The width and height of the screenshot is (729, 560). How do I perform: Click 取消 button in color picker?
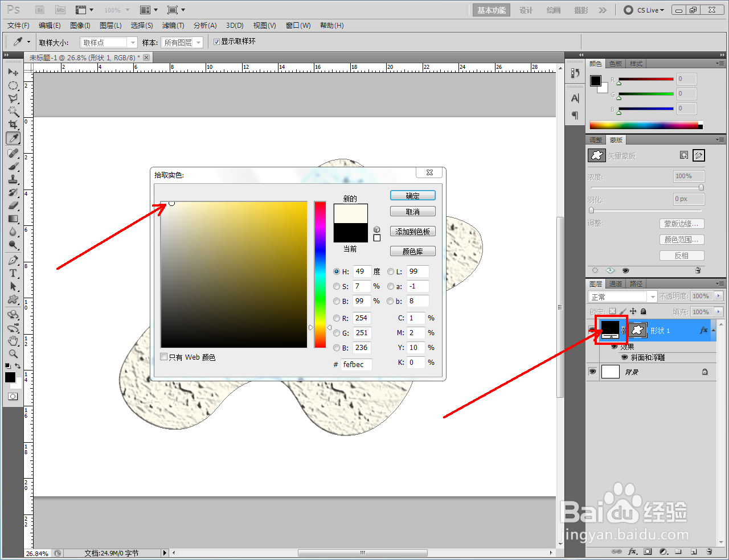pyautogui.click(x=413, y=212)
